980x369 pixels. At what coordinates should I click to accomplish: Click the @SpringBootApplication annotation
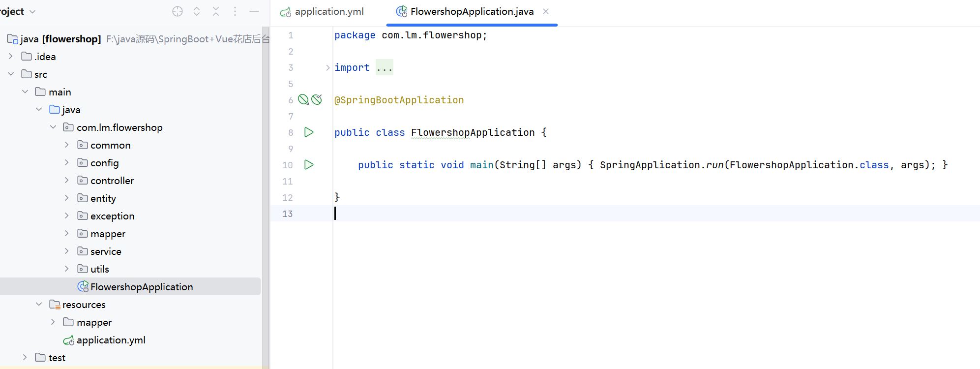(x=399, y=100)
